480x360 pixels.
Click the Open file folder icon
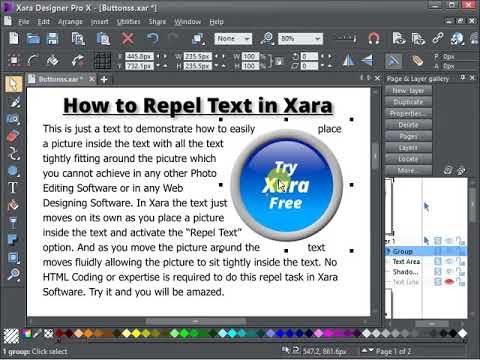33,39
